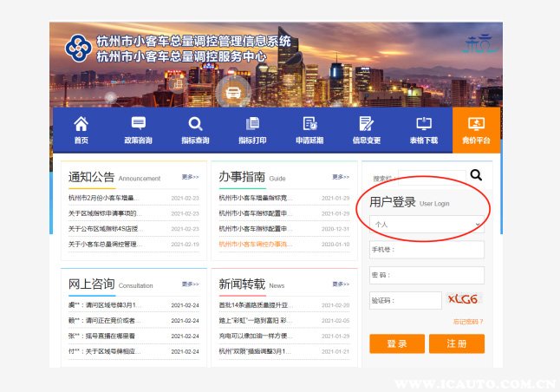The width and height of the screenshot is (560, 392).
Task: Click the 表格下载 download icon
Action: point(424,124)
